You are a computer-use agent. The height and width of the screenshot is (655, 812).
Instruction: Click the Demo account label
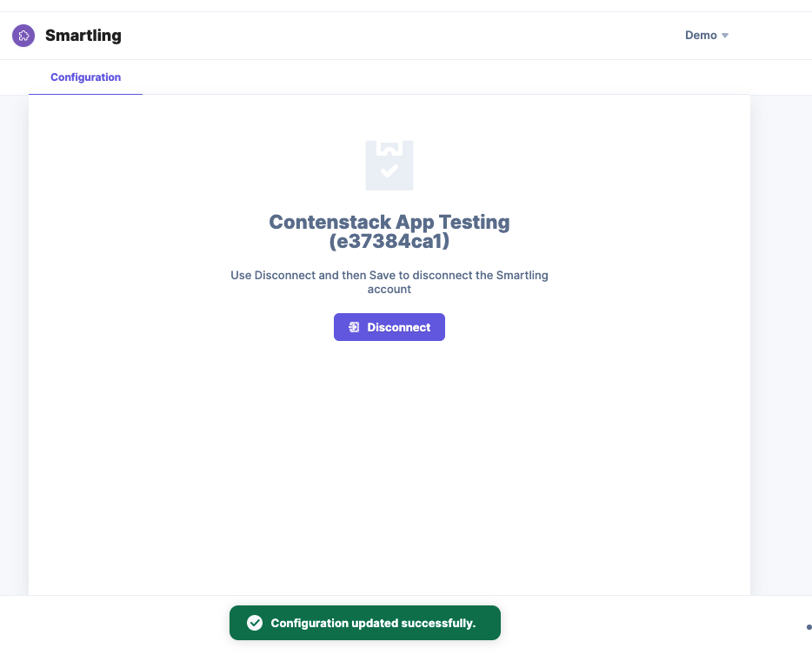[700, 36]
